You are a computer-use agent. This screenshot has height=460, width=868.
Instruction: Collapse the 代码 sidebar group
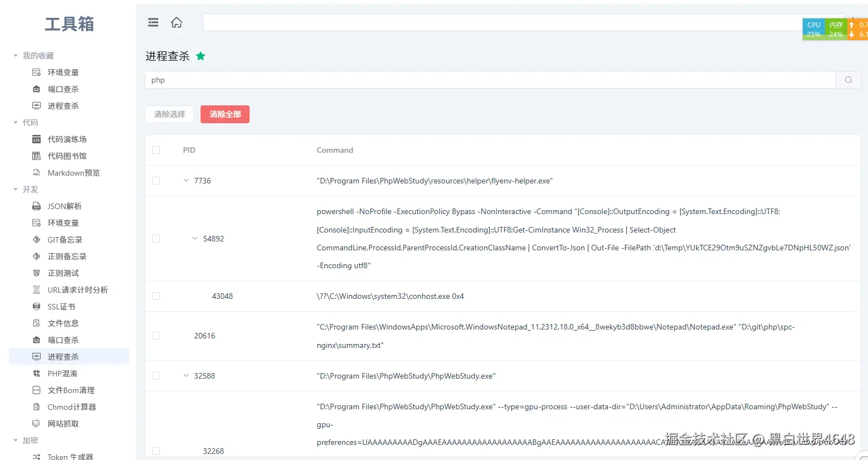tap(16, 123)
